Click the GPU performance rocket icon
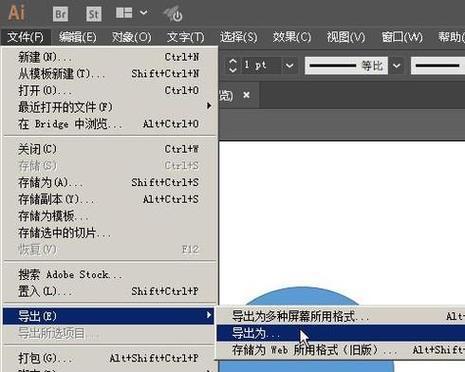Screen dimensions: 465x372 click(173, 14)
